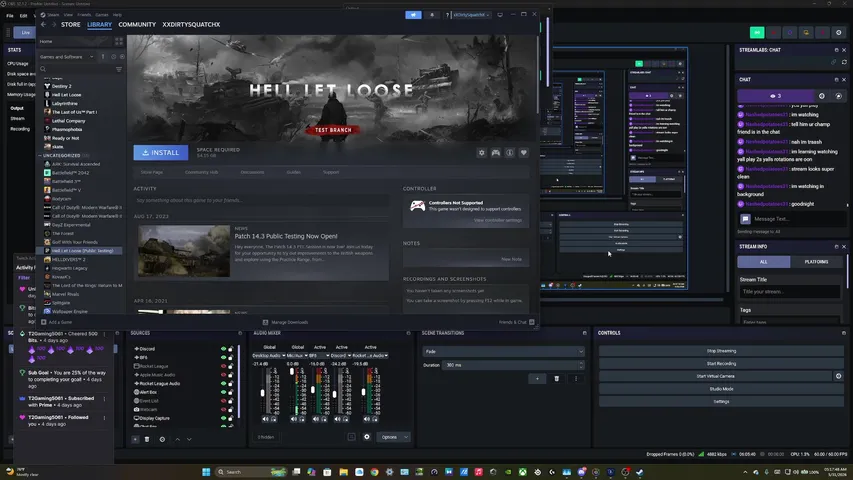Open Steam's LIBRARY tab

click(100, 24)
